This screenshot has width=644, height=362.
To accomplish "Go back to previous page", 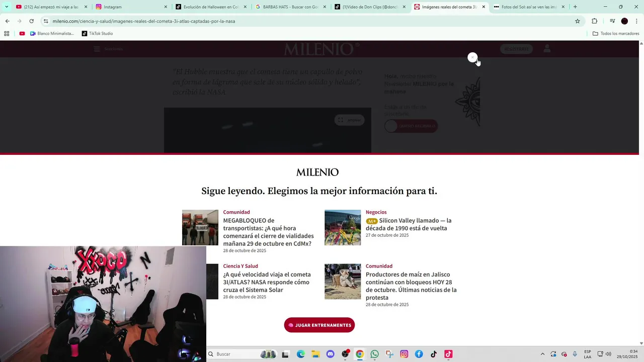I will click(7, 21).
